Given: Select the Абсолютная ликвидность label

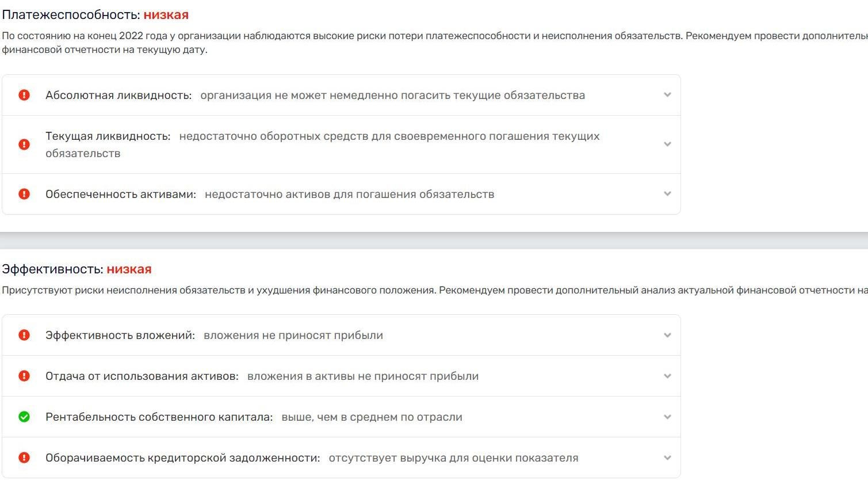Looking at the screenshot, I should (x=118, y=96).
